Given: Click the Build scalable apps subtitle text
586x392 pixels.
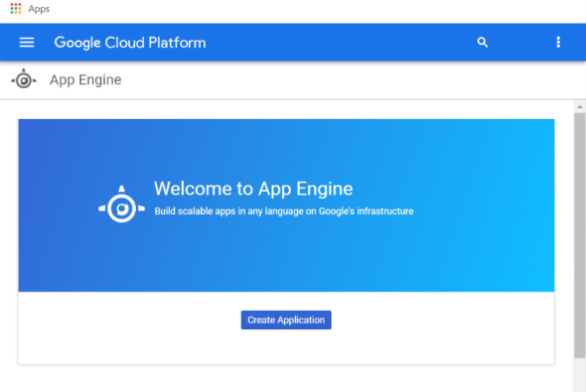Looking at the screenshot, I should point(284,211).
